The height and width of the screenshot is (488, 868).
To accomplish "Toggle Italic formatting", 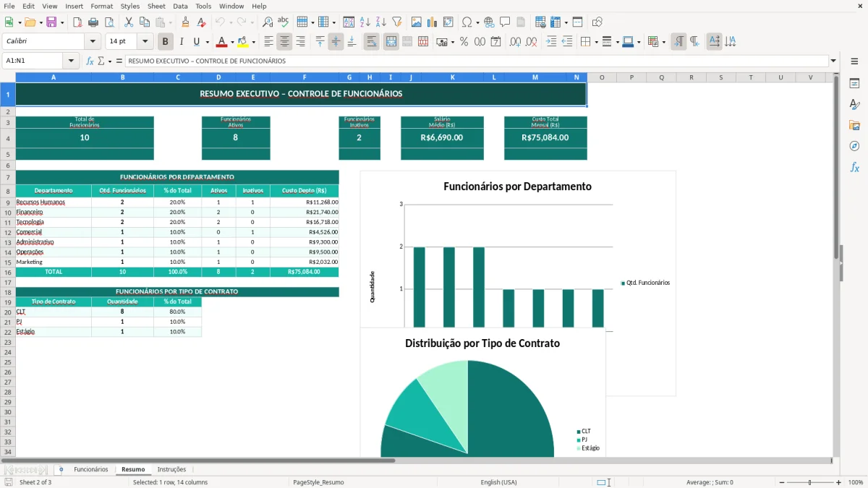I will (x=182, y=42).
